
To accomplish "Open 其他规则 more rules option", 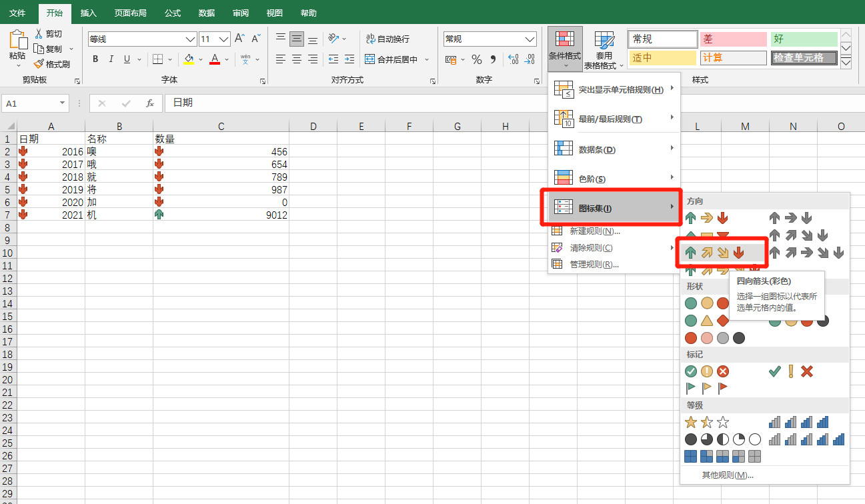I will pos(728,475).
